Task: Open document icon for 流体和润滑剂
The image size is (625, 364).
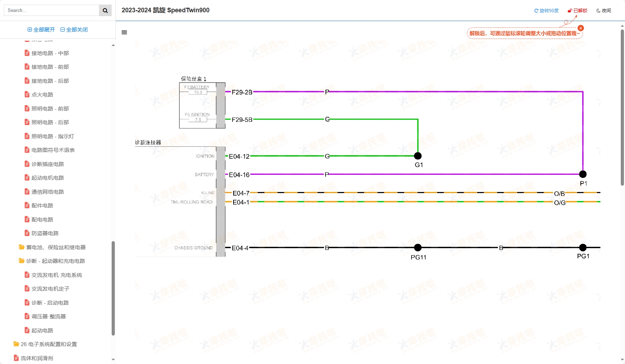Action: tap(16, 358)
